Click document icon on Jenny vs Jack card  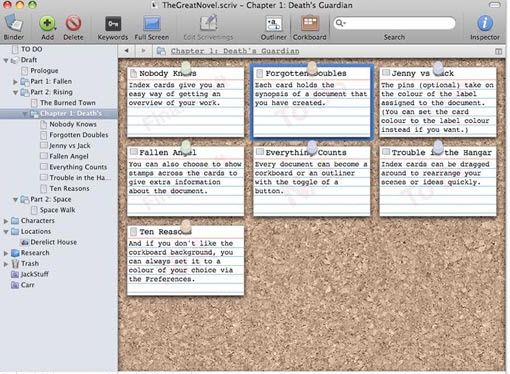tap(386, 72)
